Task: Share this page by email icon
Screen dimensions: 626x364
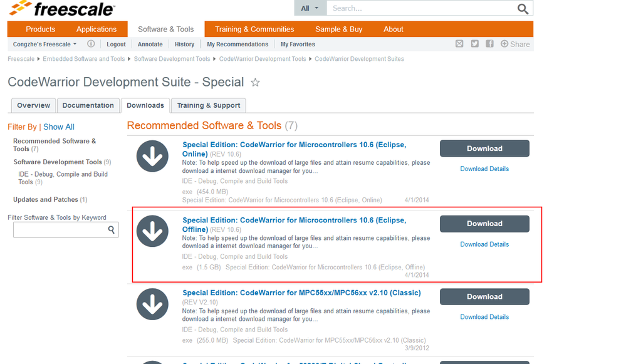Action: [459, 44]
